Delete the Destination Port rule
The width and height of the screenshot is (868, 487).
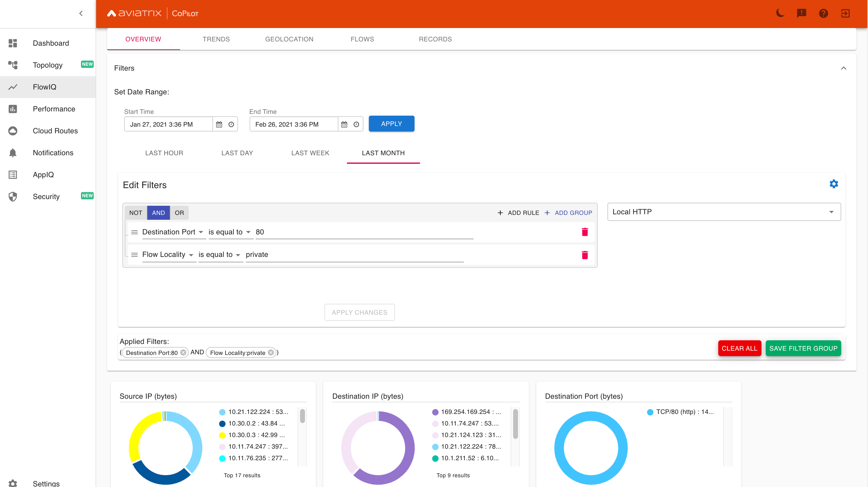click(x=585, y=232)
